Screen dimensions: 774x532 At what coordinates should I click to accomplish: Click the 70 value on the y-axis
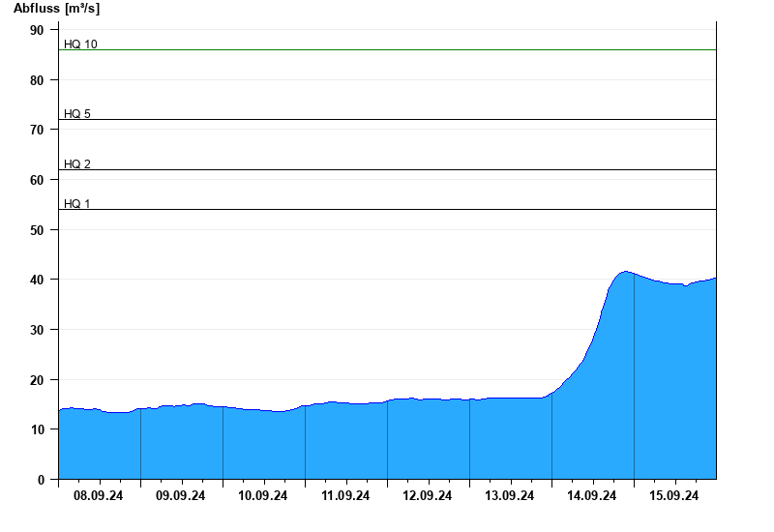coord(38,130)
